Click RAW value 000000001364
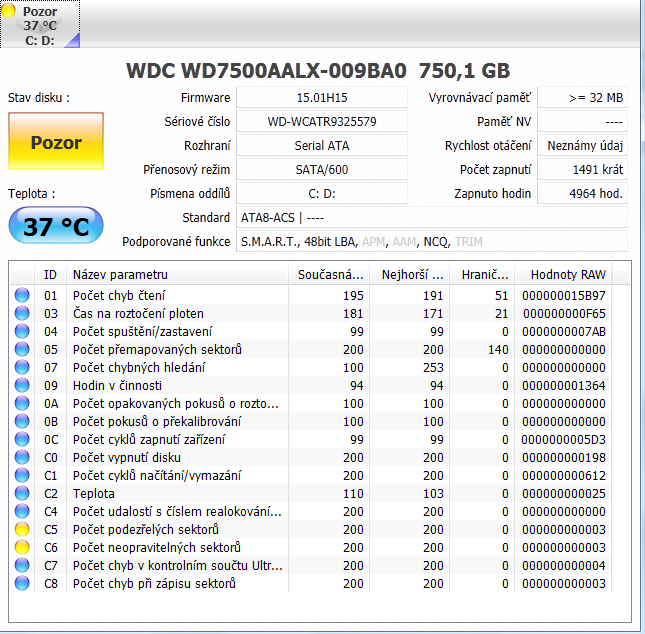This screenshot has height=634, width=645. click(x=564, y=386)
